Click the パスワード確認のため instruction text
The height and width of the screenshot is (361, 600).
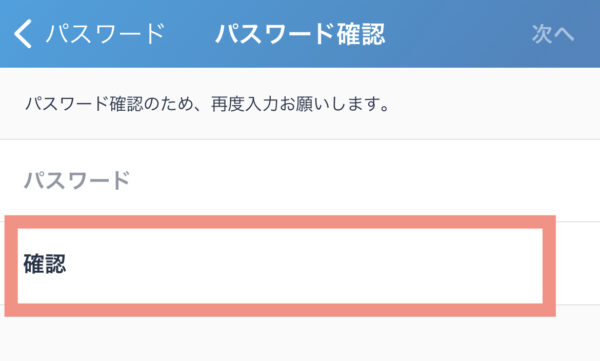coord(209,104)
